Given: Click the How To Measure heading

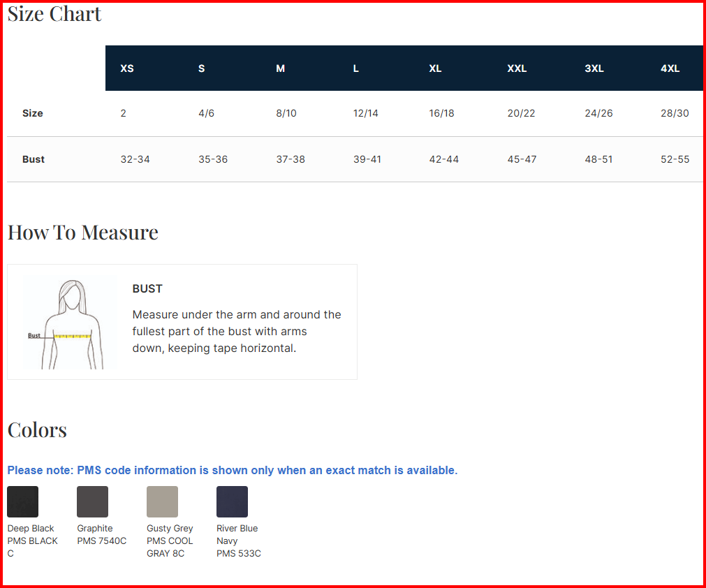Looking at the screenshot, I should tap(83, 233).
